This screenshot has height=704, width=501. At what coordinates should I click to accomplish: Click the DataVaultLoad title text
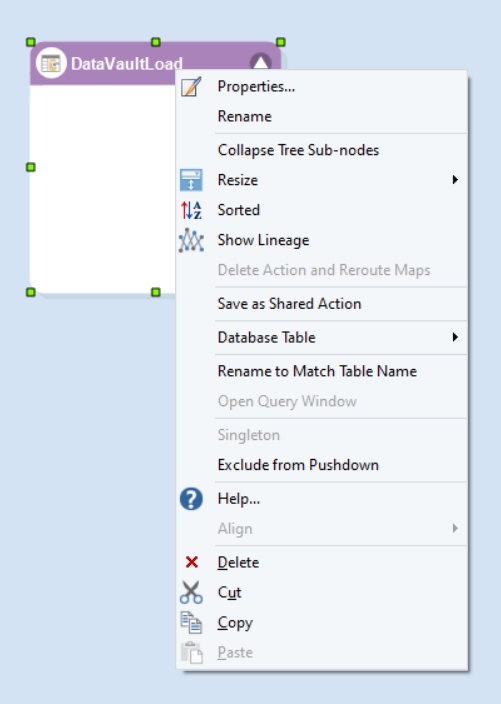click(x=127, y=64)
